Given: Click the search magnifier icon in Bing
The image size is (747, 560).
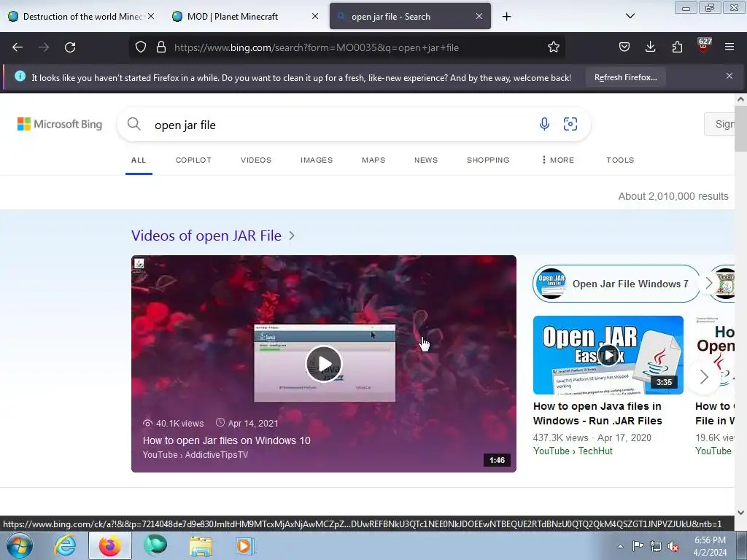Looking at the screenshot, I should [x=134, y=124].
